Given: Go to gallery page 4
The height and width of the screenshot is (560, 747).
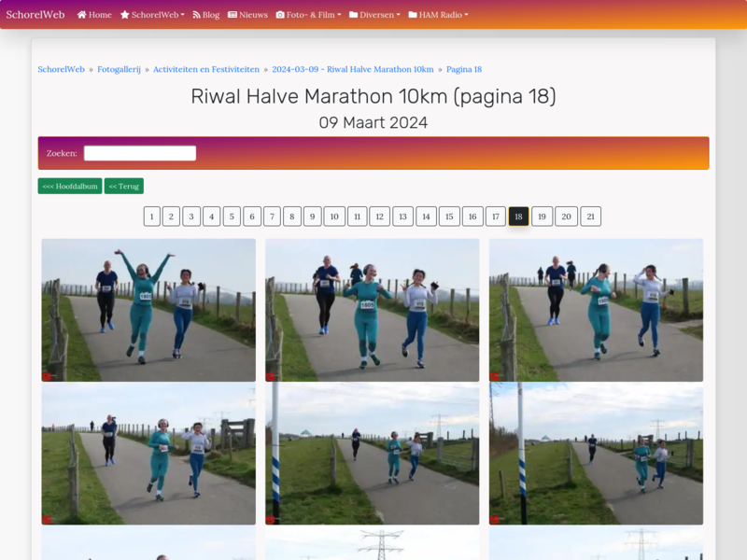Looking at the screenshot, I should point(212,217).
